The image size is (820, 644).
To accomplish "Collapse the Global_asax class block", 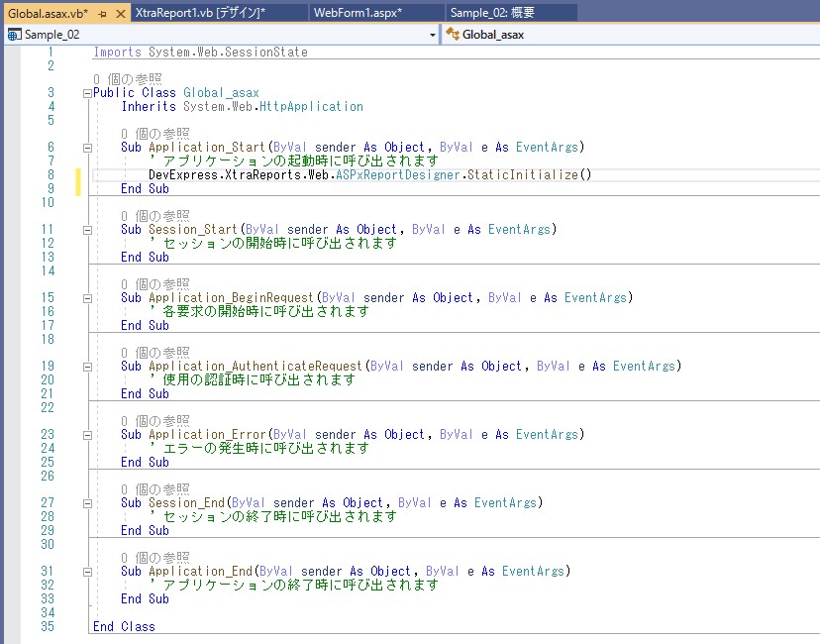I will click(87, 93).
